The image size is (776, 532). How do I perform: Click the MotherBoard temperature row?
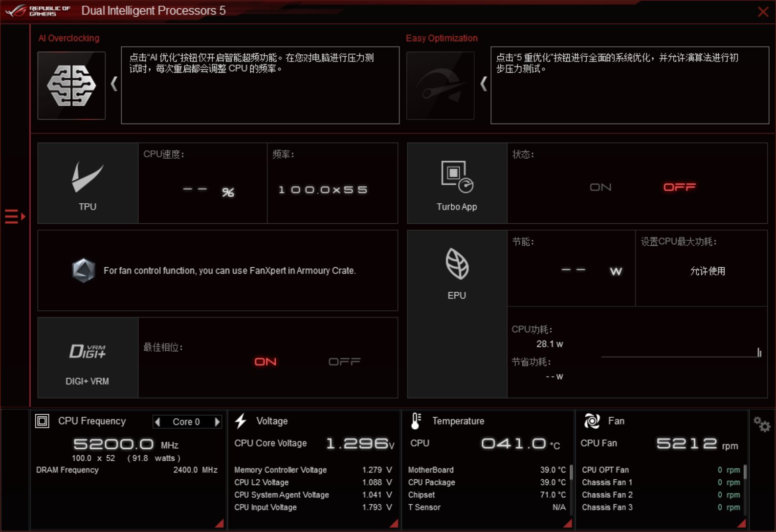487,470
